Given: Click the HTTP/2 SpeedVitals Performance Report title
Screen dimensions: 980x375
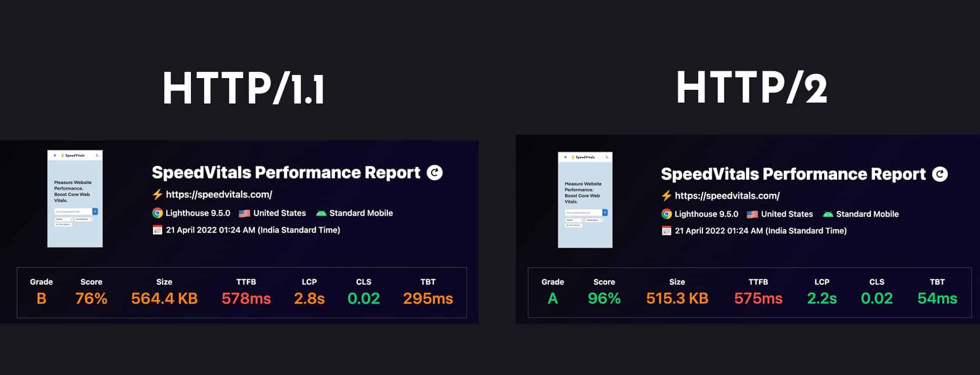Looking at the screenshot, I should coord(793,174).
